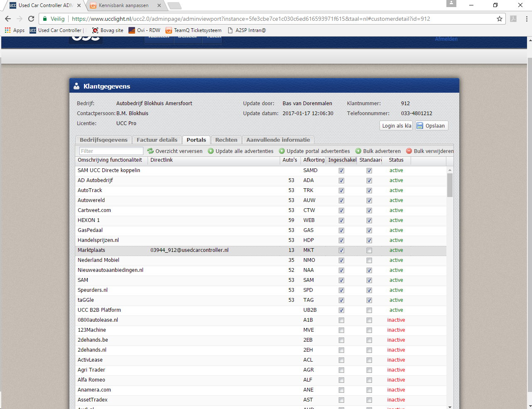The height and width of the screenshot is (409, 532).
Task: Open Bovag site bookmark
Action: tap(108, 30)
